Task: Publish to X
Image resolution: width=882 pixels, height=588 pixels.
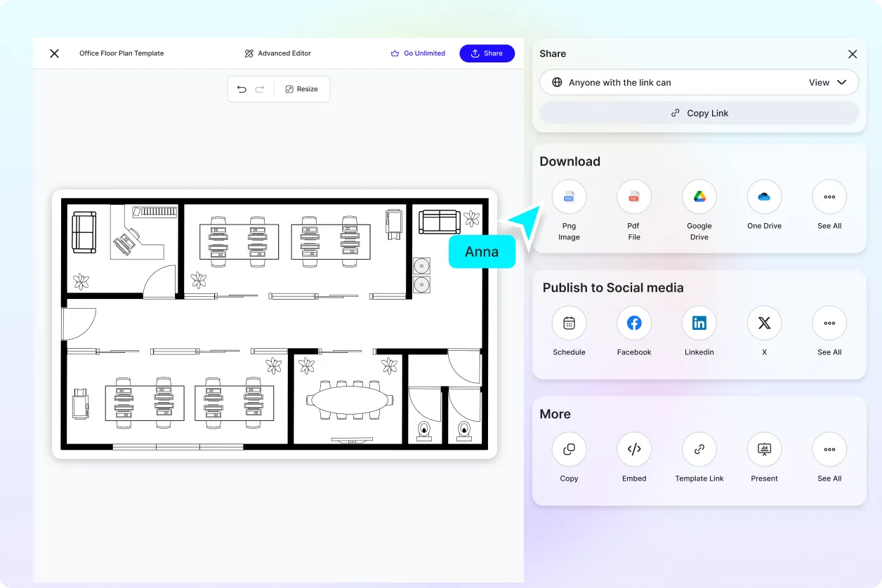Action: [764, 323]
